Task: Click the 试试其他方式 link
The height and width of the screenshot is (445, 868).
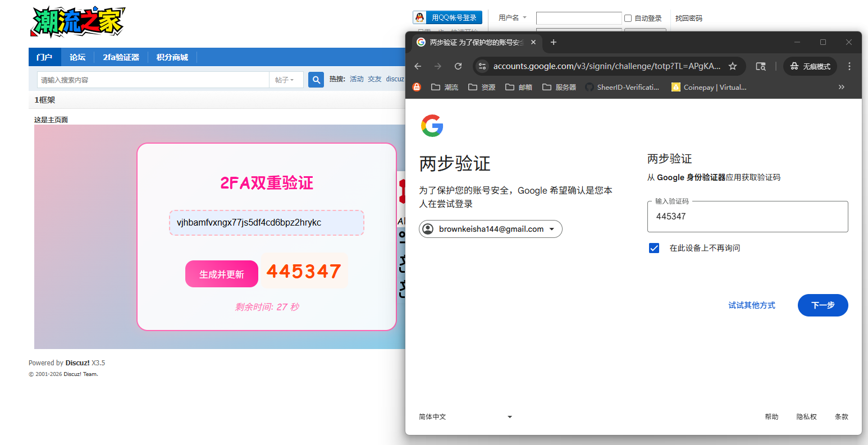Action: point(751,305)
